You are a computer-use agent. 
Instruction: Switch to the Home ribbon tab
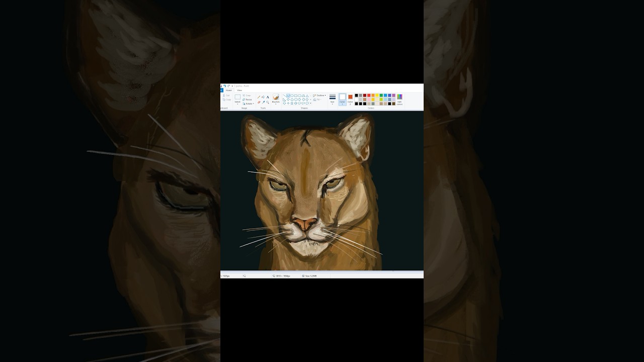pyautogui.click(x=228, y=90)
